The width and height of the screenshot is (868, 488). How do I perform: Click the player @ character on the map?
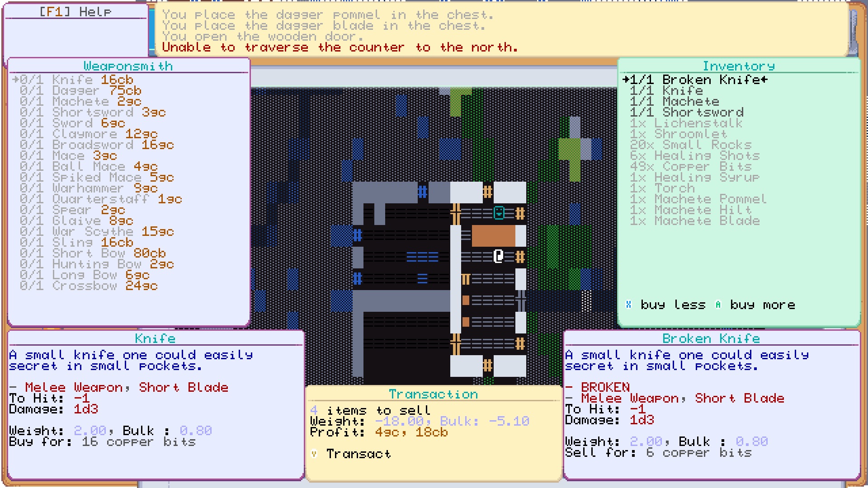click(x=498, y=256)
